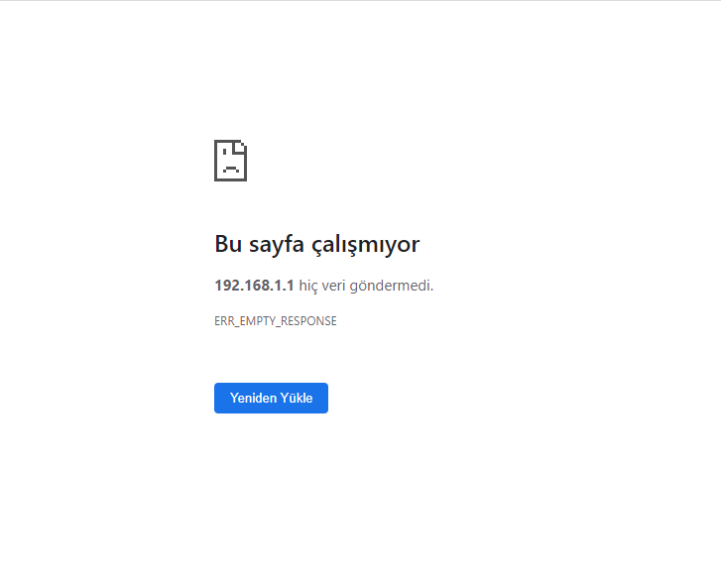Click the 'Bu sayfa çalışmıyor' heading

tap(316, 244)
